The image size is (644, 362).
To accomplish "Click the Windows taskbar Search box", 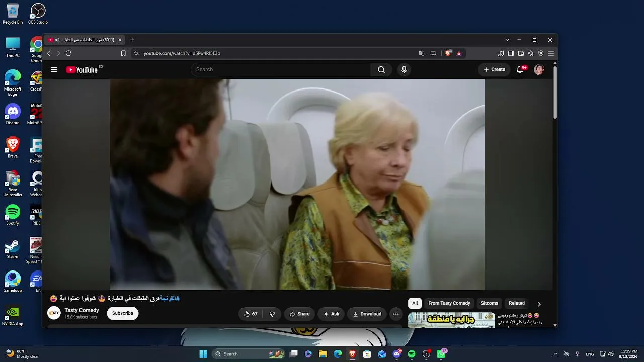I will (x=249, y=354).
